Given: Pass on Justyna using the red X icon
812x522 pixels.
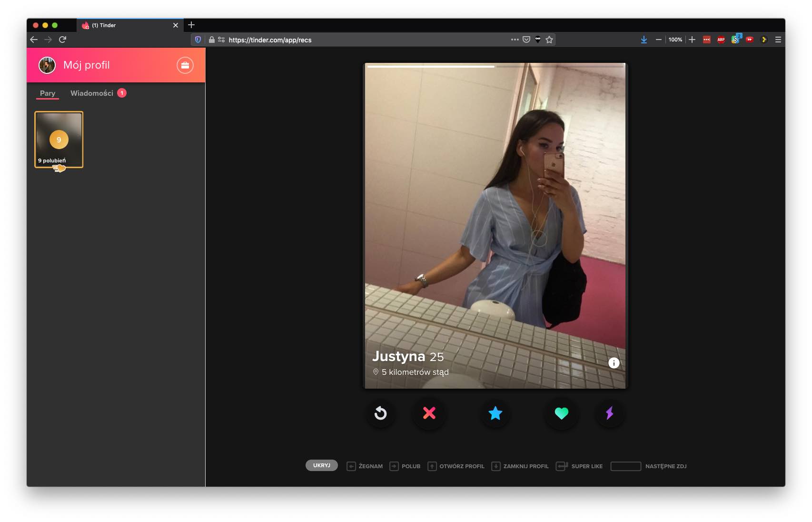Looking at the screenshot, I should 429,414.
